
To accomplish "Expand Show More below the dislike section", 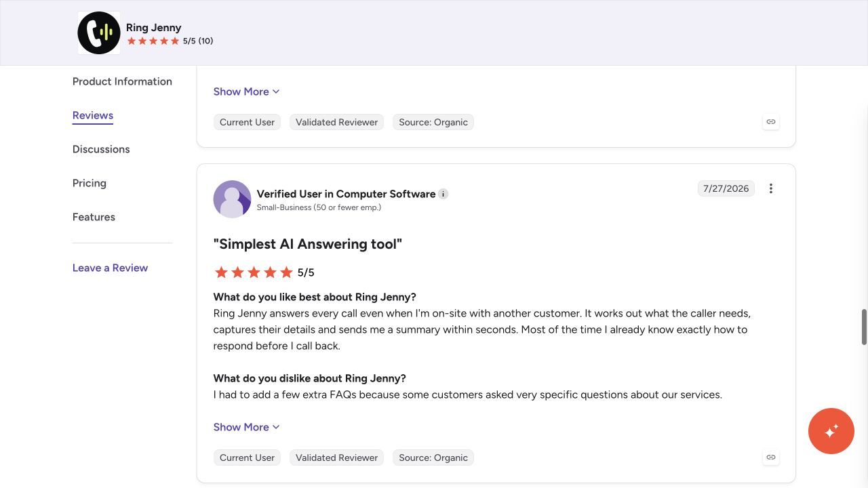I will 247,427.
